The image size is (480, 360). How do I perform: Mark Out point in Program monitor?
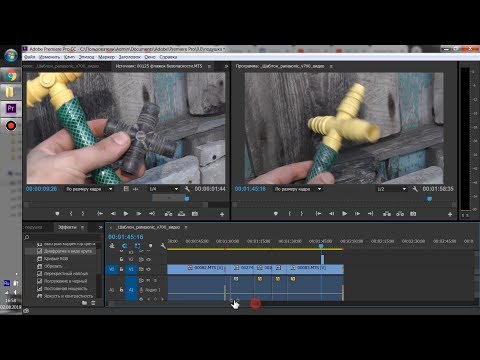tap(302, 214)
